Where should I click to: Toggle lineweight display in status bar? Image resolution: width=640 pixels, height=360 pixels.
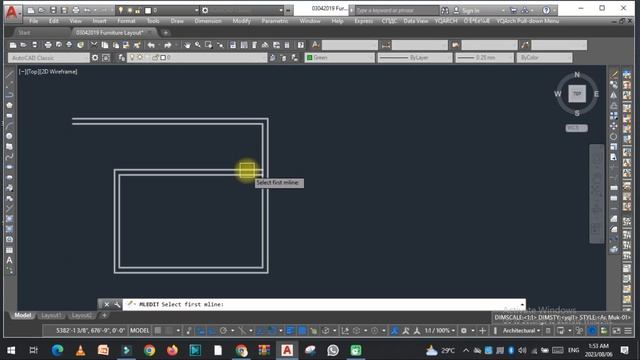coord(290,331)
